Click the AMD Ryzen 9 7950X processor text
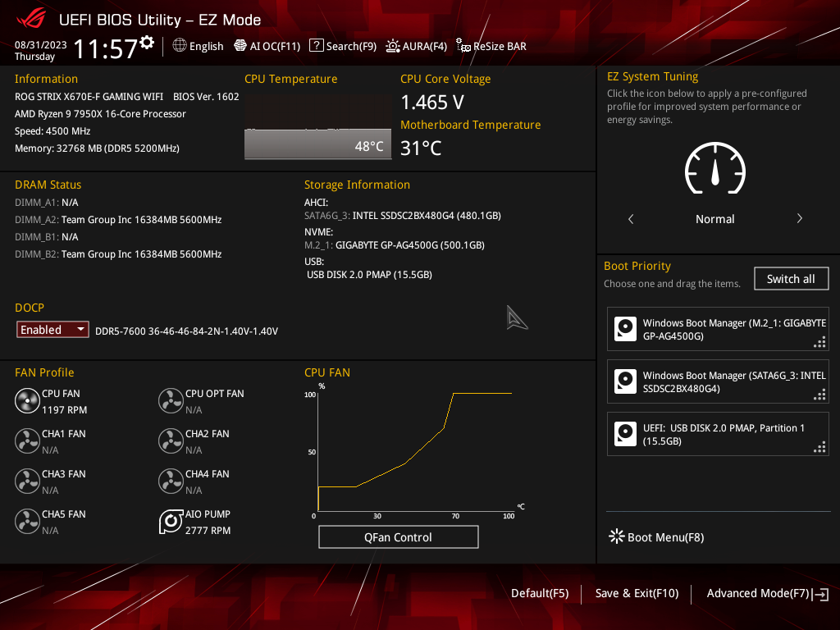This screenshot has width=840, height=630. tap(100, 113)
